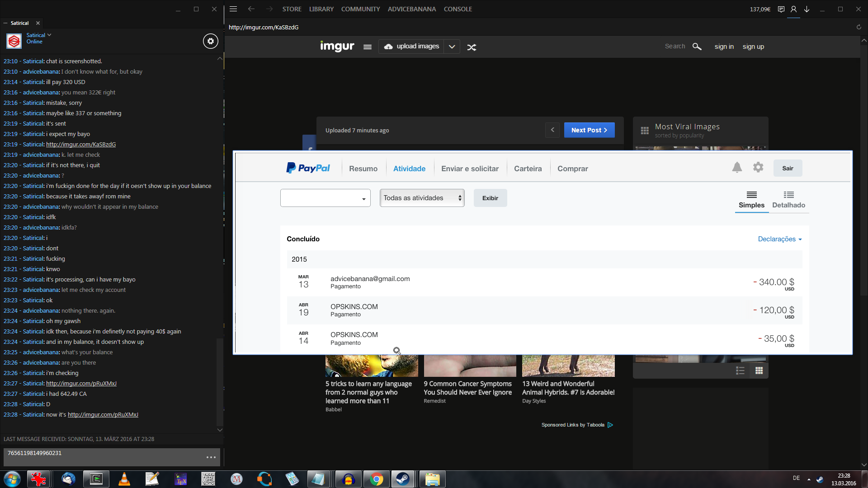The image size is (868, 488).
Task: Open the COMMUNITY menu
Action: pyautogui.click(x=360, y=9)
